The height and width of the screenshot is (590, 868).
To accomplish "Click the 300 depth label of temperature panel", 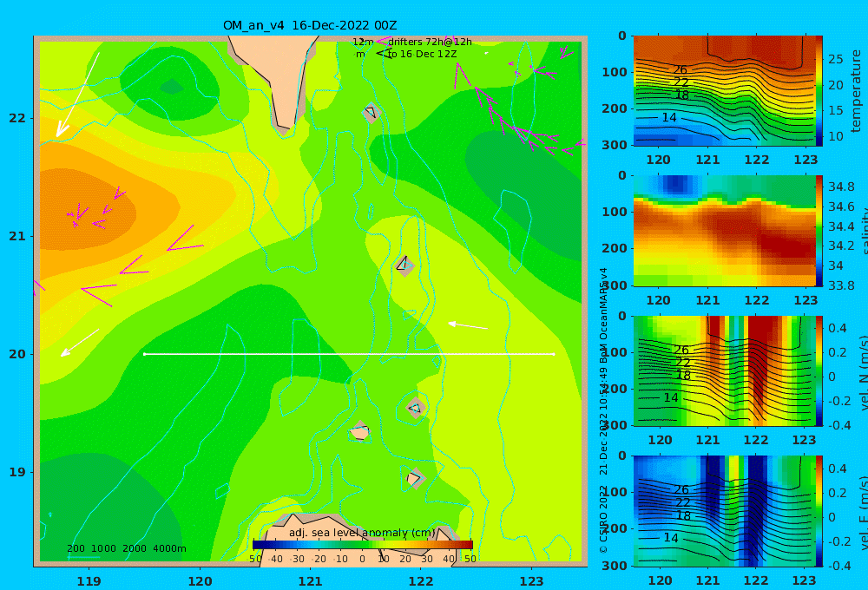I will tap(615, 145).
